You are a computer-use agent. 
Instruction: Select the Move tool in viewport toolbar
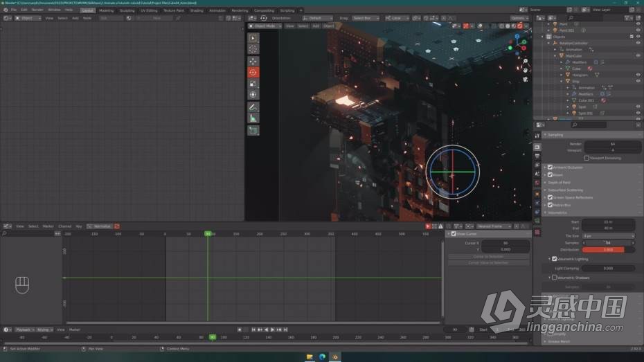pyautogui.click(x=253, y=61)
